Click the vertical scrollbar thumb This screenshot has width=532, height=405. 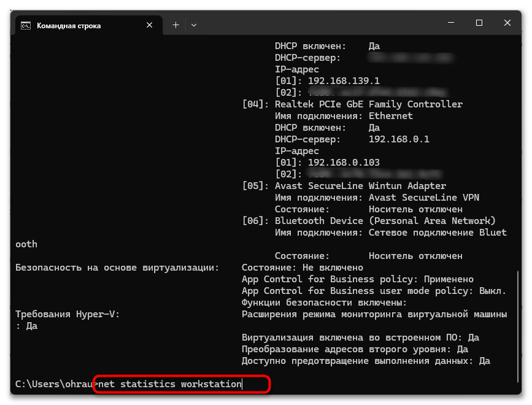click(518, 326)
